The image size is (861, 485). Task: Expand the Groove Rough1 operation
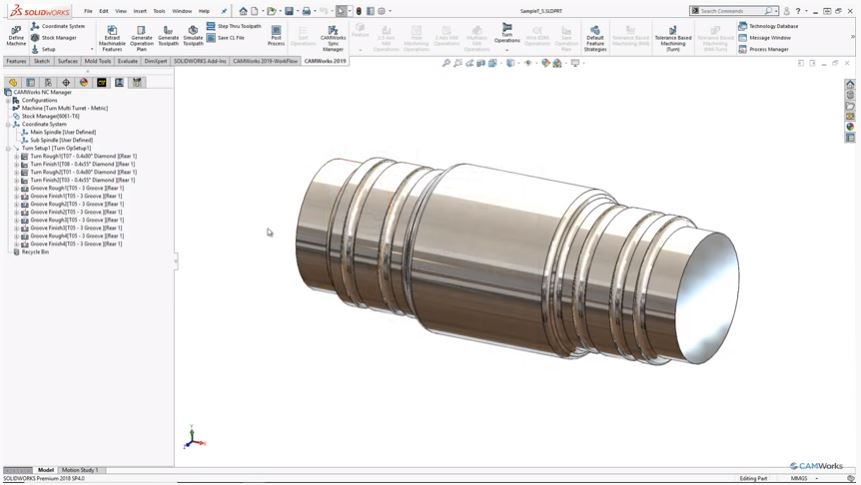pyautogui.click(x=16, y=188)
